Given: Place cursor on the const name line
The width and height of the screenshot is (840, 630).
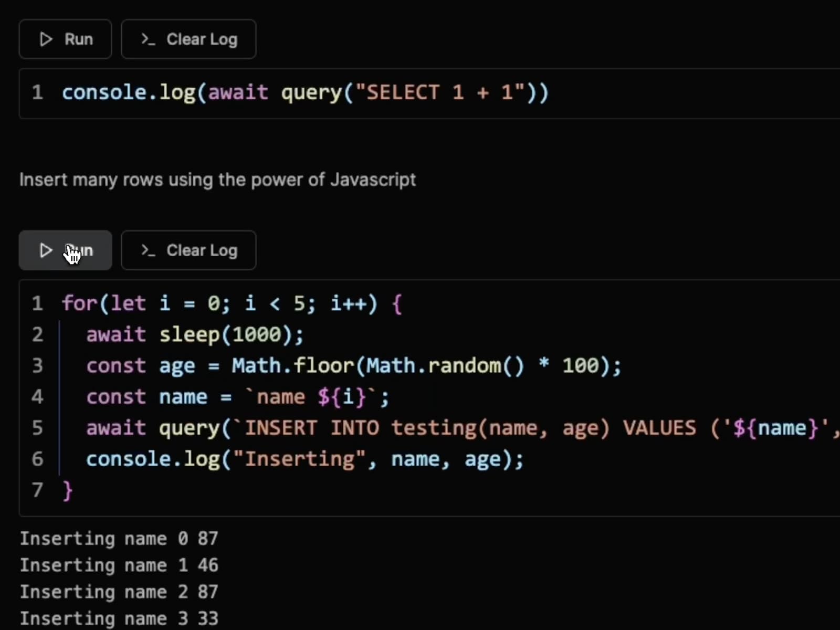Looking at the screenshot, I should [237, 397].
